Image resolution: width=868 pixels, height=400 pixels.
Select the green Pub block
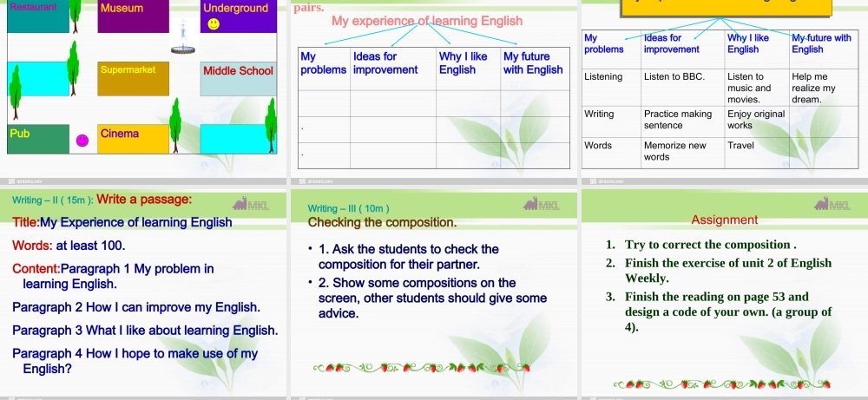[38, 139]
